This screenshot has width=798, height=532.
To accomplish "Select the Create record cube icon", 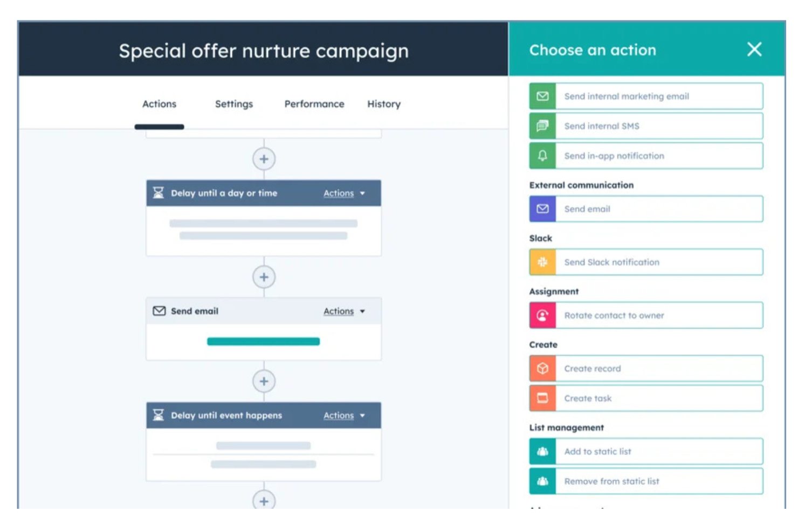I will click(542, 368).
